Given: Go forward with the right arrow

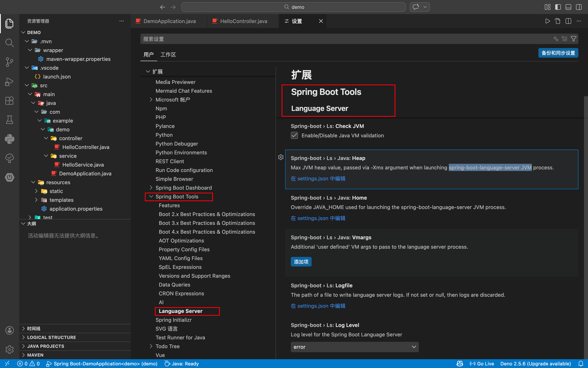Looking at the screenshot, I should click(x=173, y=7).
